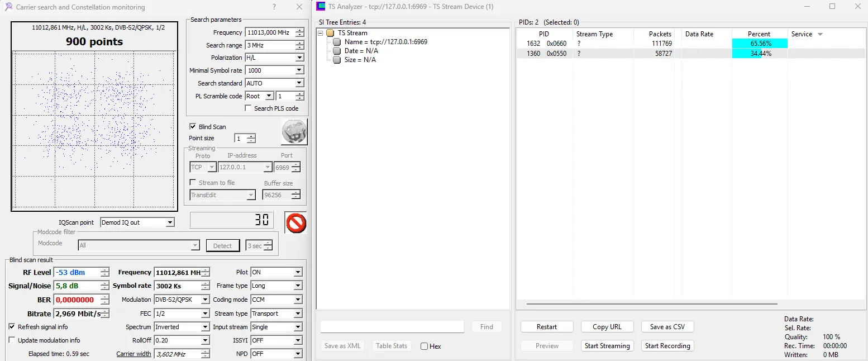Click the help question mark in title bar
The height and width of the screenshot is (361, 868).
coord(274,7)
